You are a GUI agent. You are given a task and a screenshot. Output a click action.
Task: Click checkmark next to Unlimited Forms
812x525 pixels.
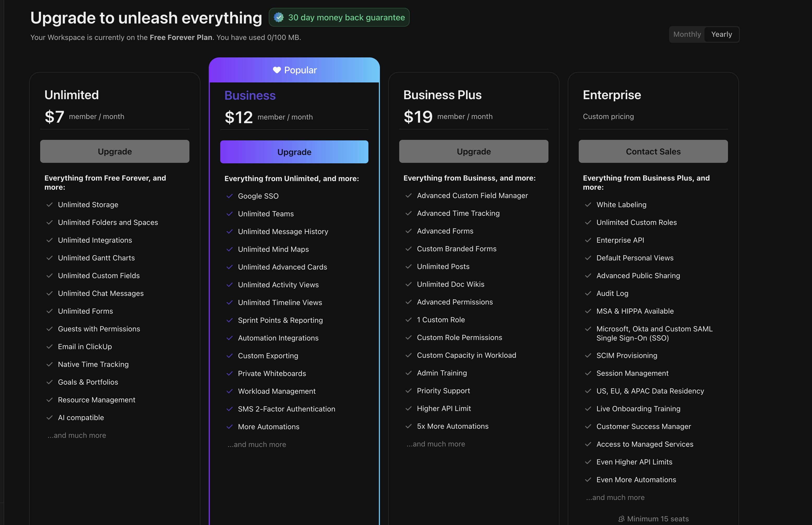pyautogui.click(x=49, y=311)
